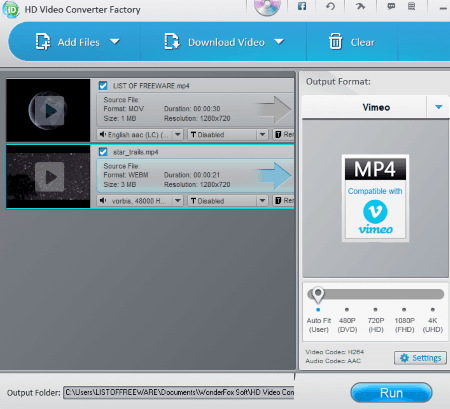Click the share arrow icon in title bar
This screenshot has width=450, height=409.
point(360,6)
